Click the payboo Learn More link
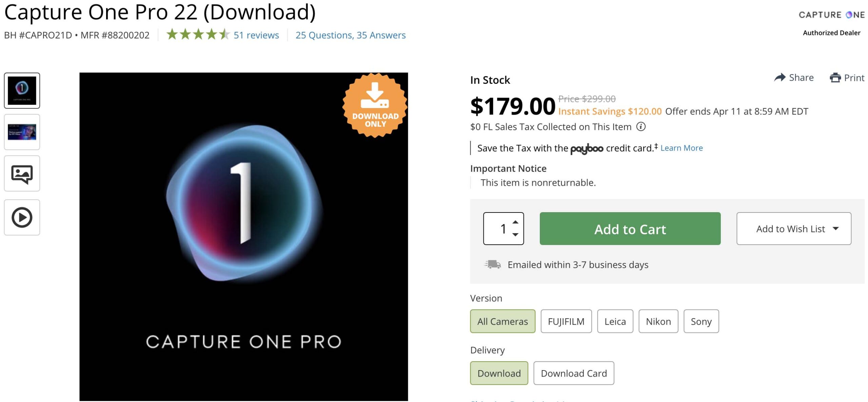Image resolution: width=868 pixels, height=402 pixels. point(681,148)
